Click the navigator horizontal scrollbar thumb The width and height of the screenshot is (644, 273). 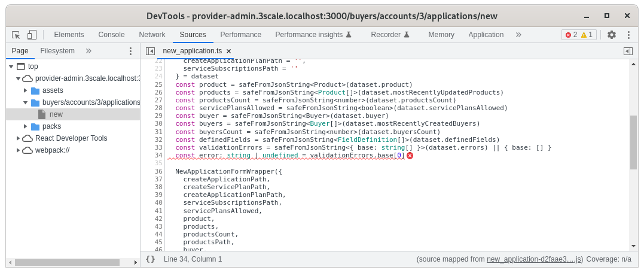(68, 262)
